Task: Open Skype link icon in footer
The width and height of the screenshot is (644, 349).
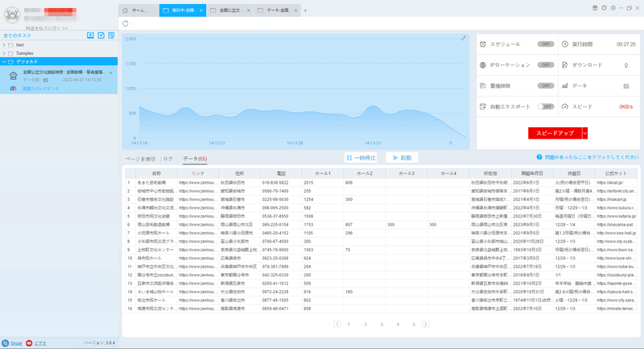Action: (x=6, y=343)
